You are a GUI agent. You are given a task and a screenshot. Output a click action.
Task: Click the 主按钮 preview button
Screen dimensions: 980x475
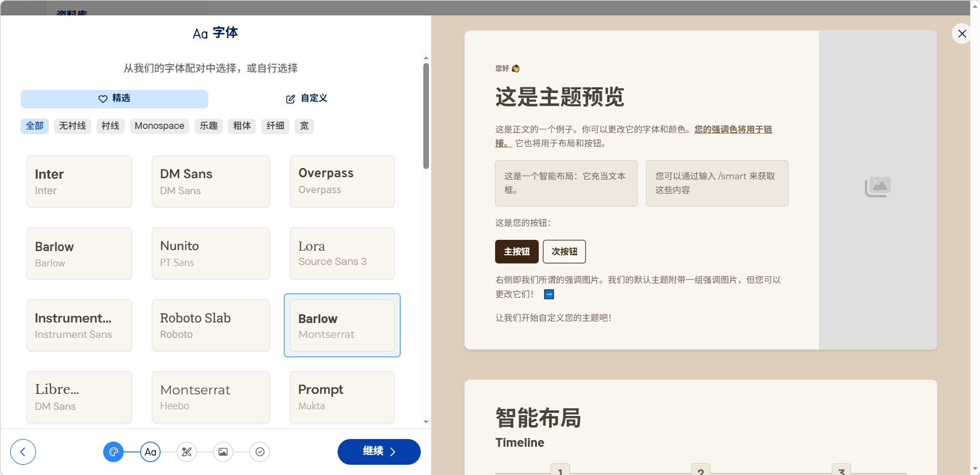[x=517, y=252]
